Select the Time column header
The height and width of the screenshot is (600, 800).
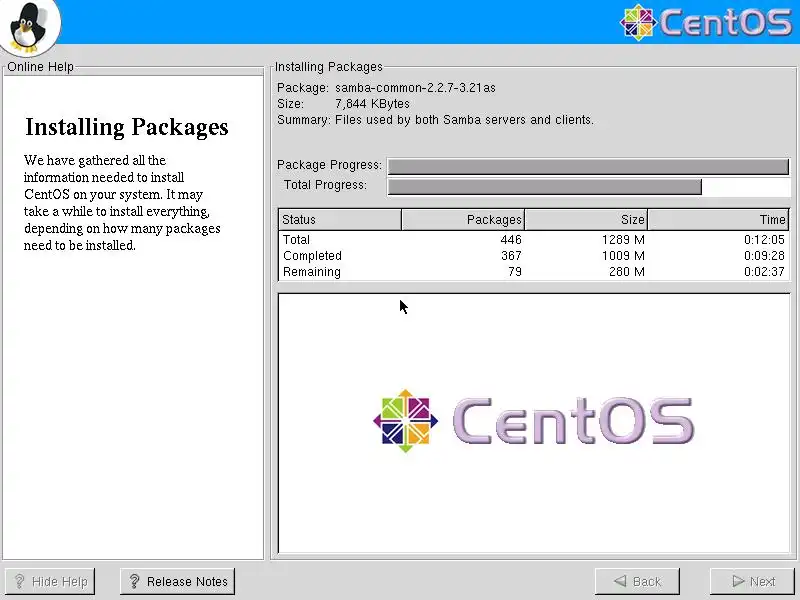[718, 219]
